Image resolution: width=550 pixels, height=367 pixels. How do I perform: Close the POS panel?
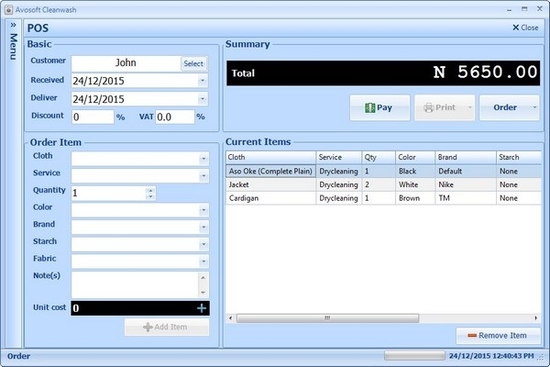(x=525, y=28)
